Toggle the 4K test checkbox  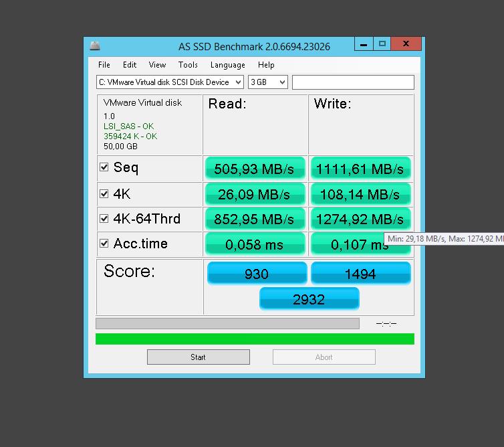[x=104, y=194]
